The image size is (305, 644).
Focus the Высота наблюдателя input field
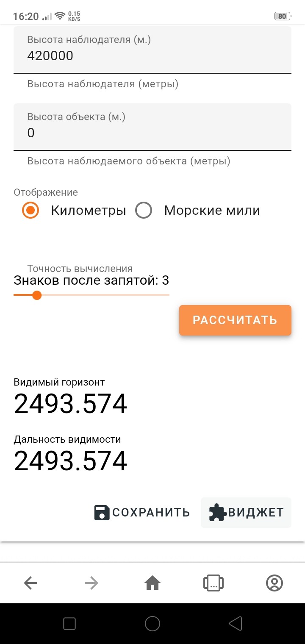(152, 56)
